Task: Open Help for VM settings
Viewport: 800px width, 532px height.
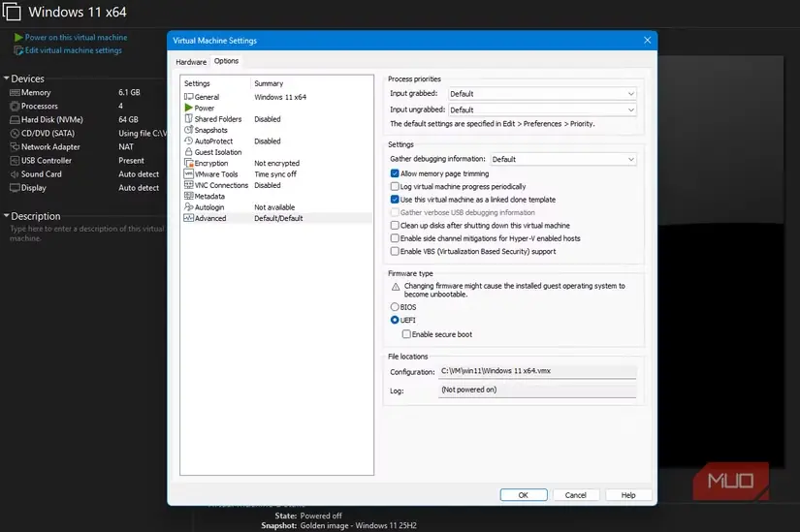Action: [628, 495]
